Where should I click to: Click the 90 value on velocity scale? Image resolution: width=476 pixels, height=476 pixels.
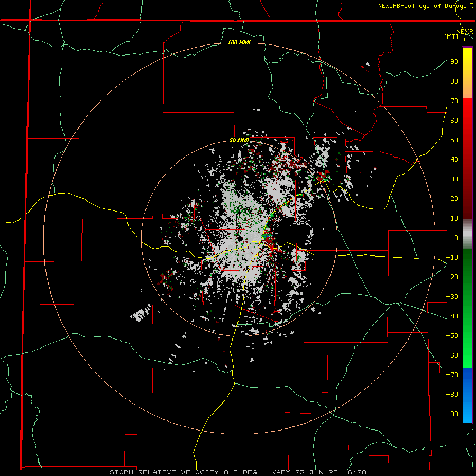click(454, 62)
